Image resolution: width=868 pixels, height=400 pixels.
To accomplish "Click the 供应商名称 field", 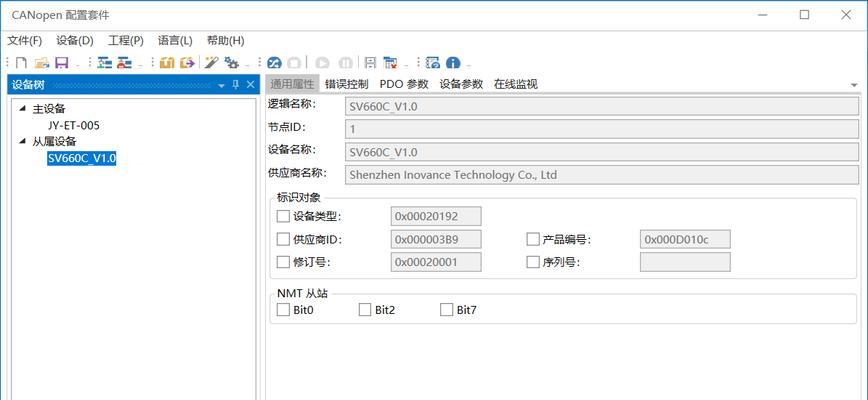I will (x=602, y=174).
